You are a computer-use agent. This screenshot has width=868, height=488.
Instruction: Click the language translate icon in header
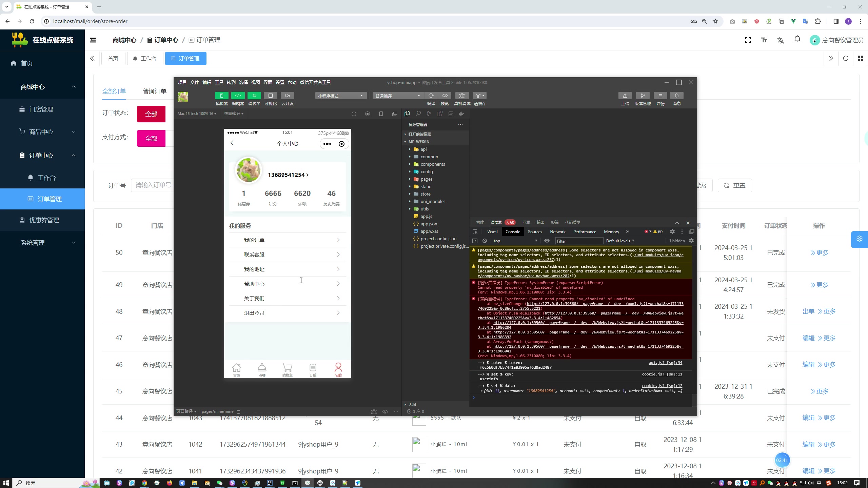tap(781, 40)
